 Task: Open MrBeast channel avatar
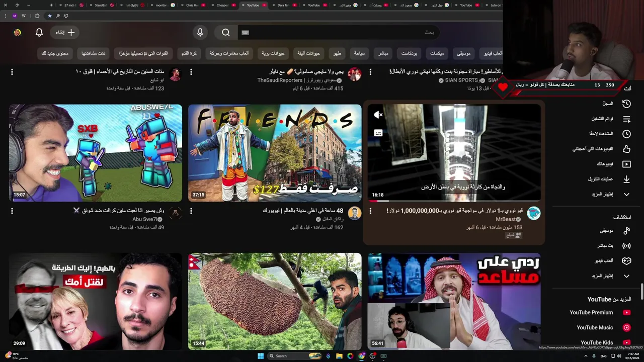[x=533, y=213]
